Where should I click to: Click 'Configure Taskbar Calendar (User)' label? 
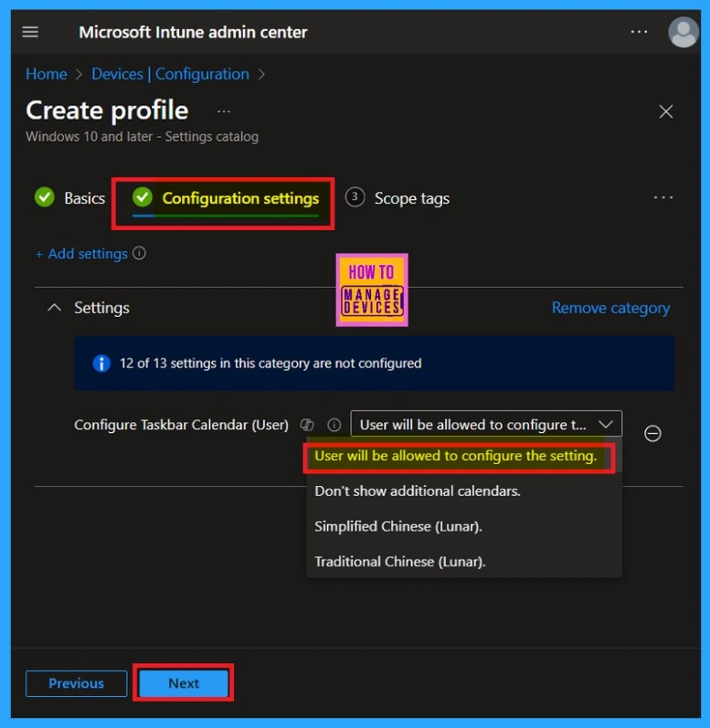(x=181, y=425)
